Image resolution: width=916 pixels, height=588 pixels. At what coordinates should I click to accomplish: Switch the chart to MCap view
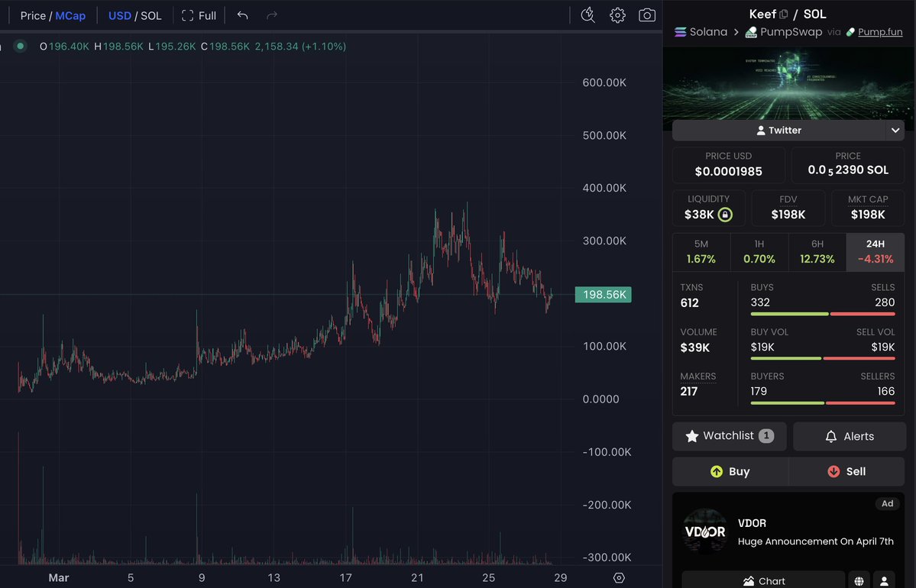70,15
